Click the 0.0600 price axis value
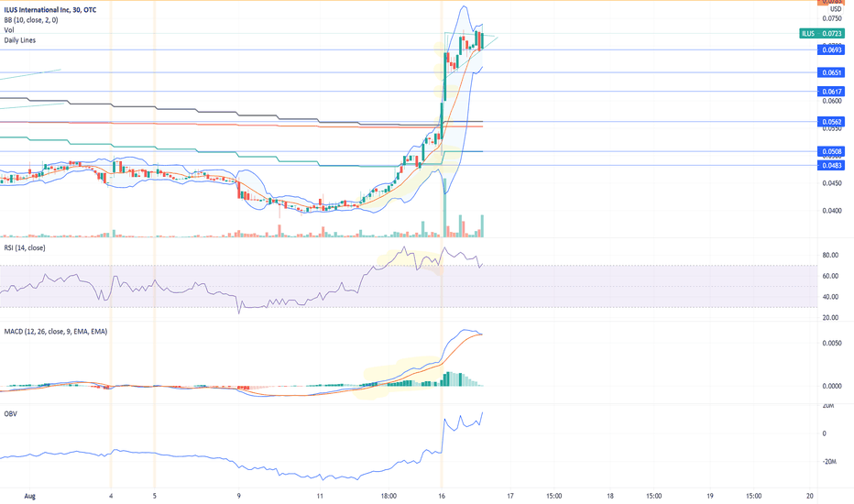854x504 pixels. (832, 101)
